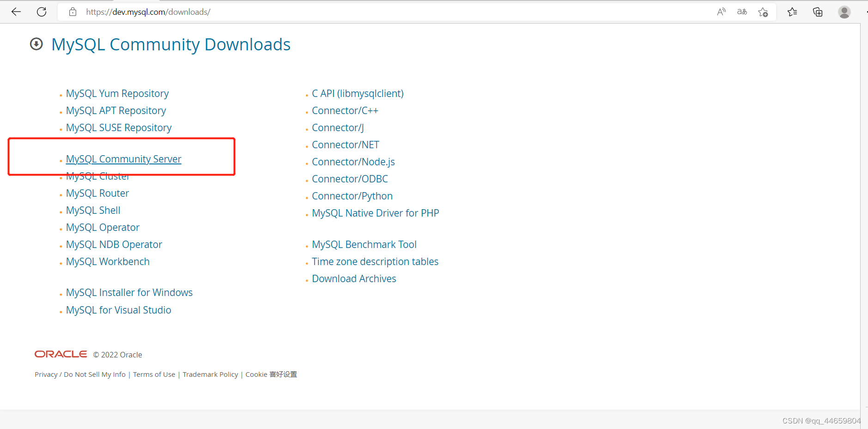
Task: Open MySQL Benchmark Tool link
Action: [x=364, y=245]
